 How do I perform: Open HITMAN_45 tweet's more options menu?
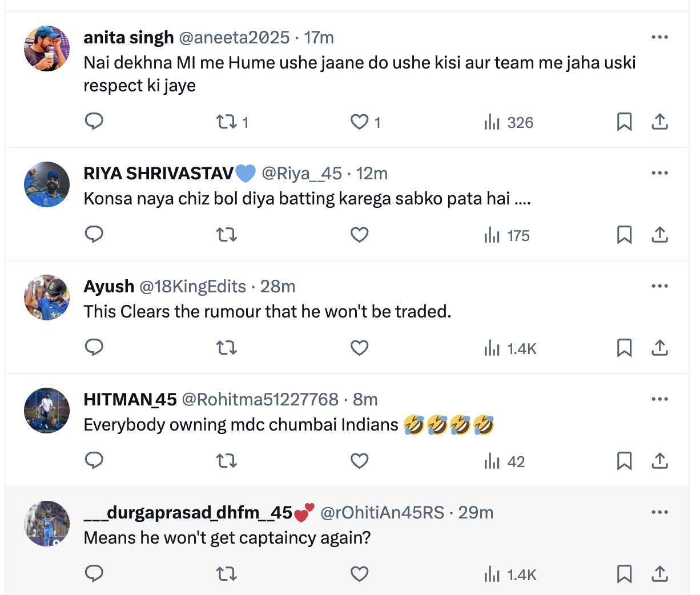pyautogui.click(x=659, y=399)
